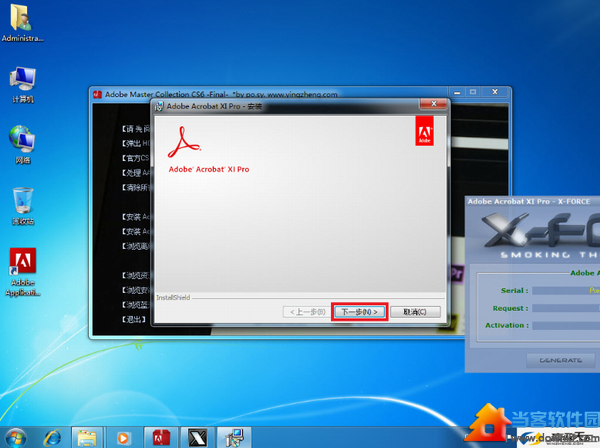Click the 下一步(N) Next button

(358, 312)
